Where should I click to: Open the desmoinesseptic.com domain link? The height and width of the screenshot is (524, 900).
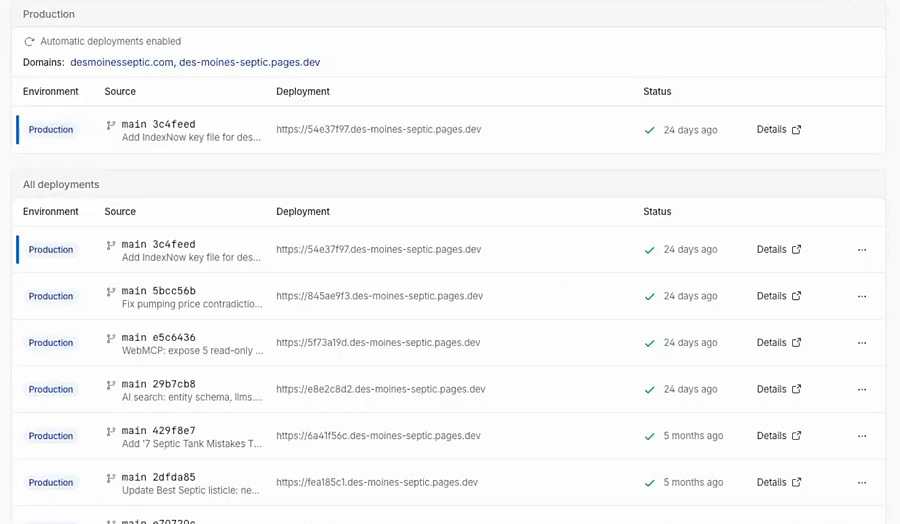coord(122,62)
